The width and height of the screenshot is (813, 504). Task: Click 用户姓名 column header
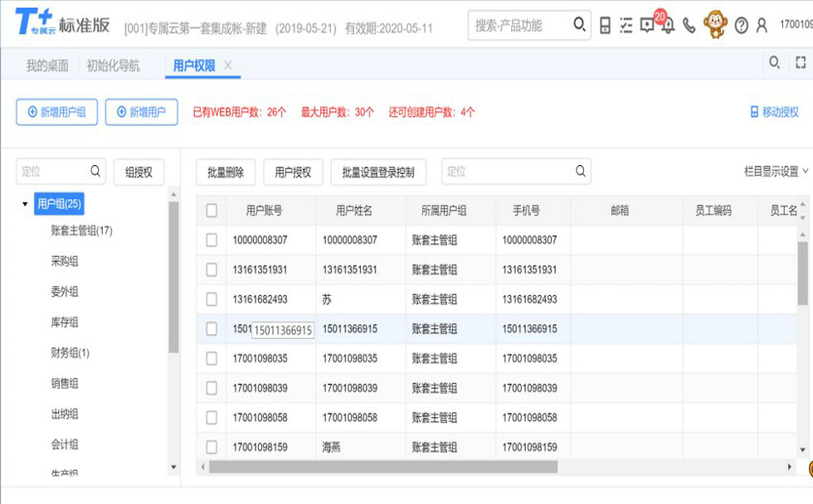tap(361, 211)
